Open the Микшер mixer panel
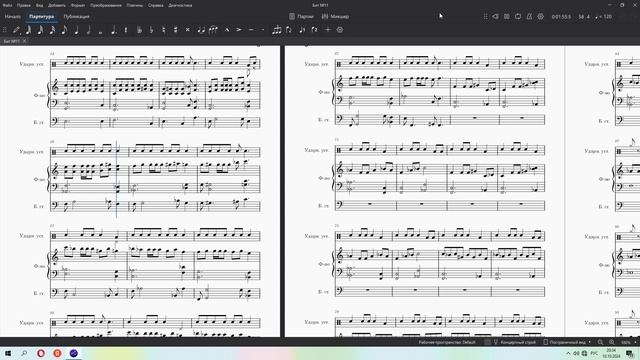640x360 pixels. (x=335, y=17)
